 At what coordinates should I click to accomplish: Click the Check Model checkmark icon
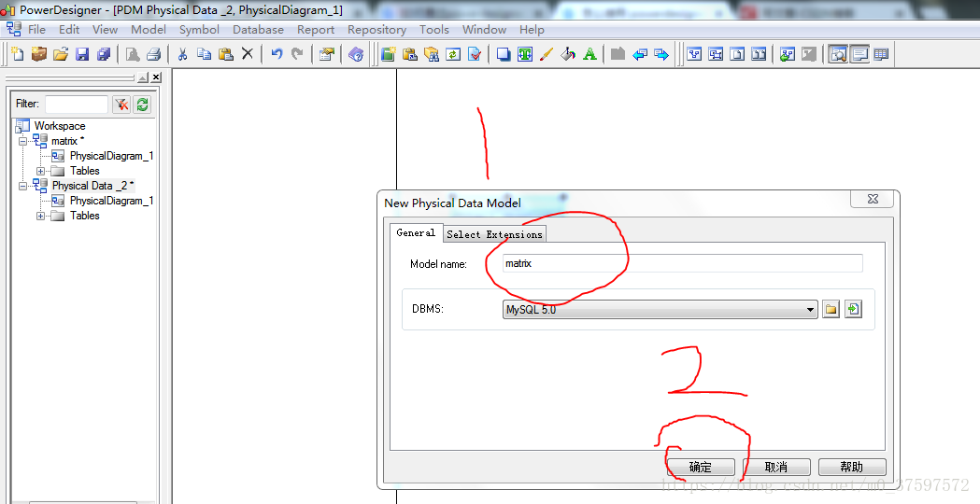point(475,54)
